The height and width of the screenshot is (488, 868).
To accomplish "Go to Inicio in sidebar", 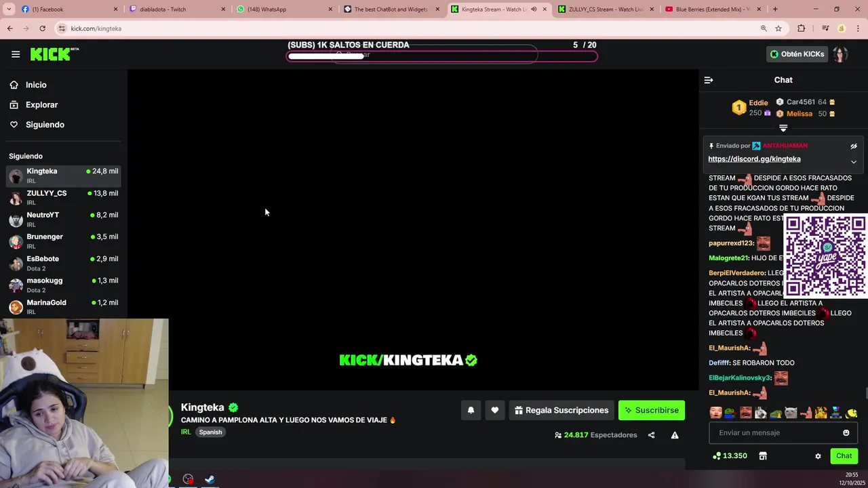I will coord(36,85).
